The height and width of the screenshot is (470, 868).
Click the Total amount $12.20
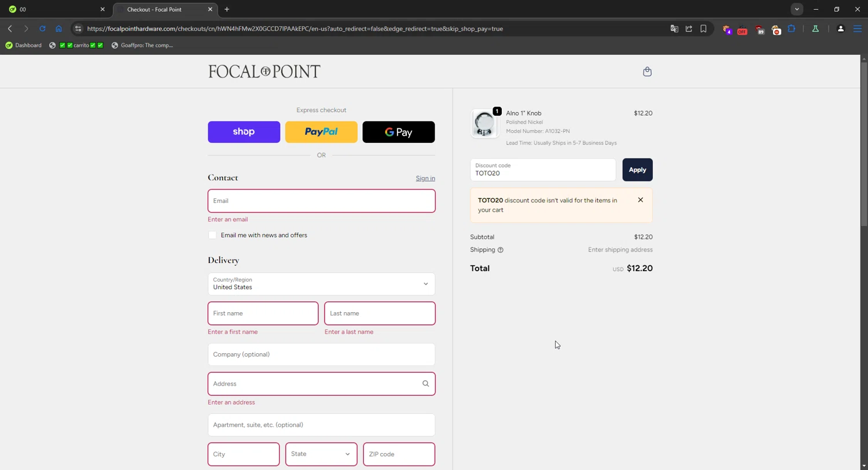(639, 268)
